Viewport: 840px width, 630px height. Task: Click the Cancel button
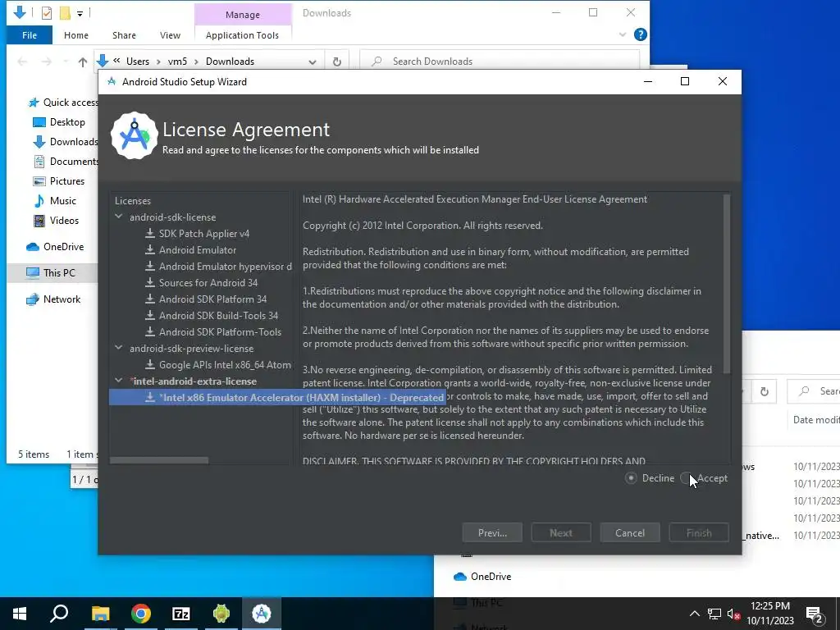[x=630, y=533]
